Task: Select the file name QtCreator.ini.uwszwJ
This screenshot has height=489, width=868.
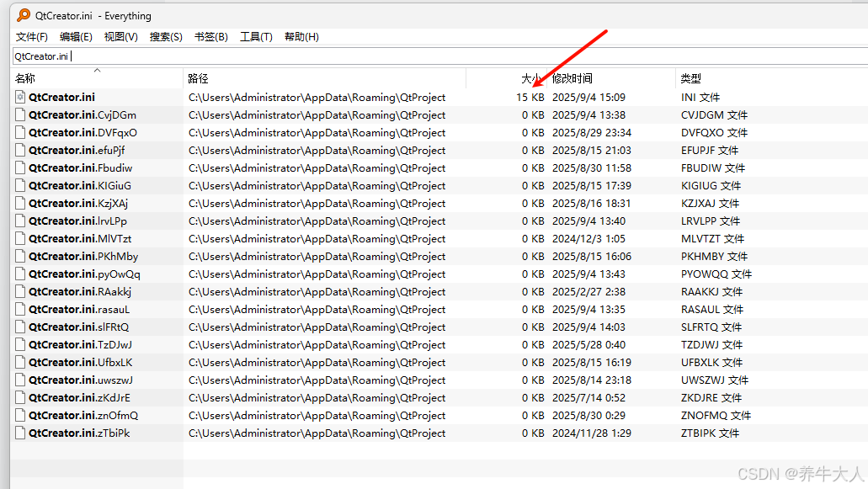Action: 81,380
